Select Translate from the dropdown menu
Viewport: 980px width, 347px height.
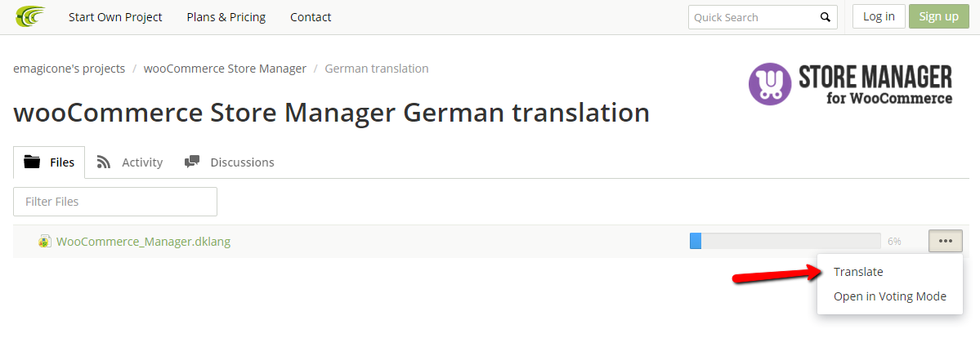pos(858,272)
